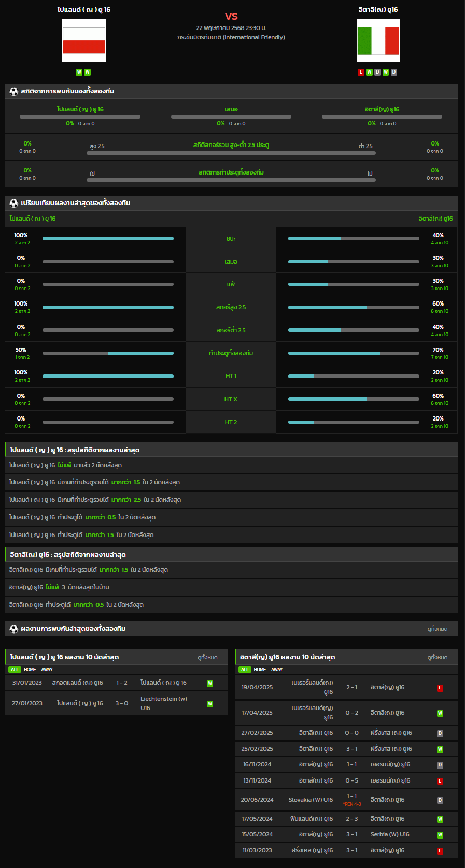Select HOME tab in Italy results panel
This screenshot has height=868, width=465.
260,670
